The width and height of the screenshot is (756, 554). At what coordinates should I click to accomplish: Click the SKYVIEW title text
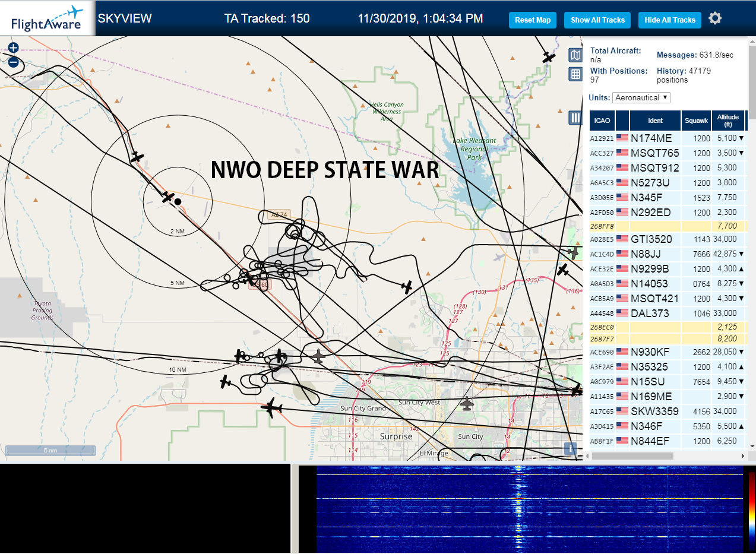[x=125, y=18]
